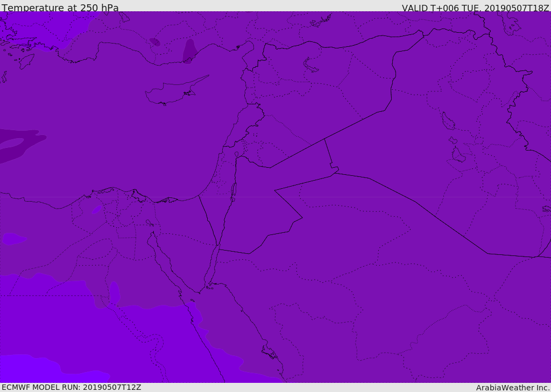Click the dark purple cold patch on the Turkish coast
This screenshot has height=392, width=551.
[x=190, y=52]
